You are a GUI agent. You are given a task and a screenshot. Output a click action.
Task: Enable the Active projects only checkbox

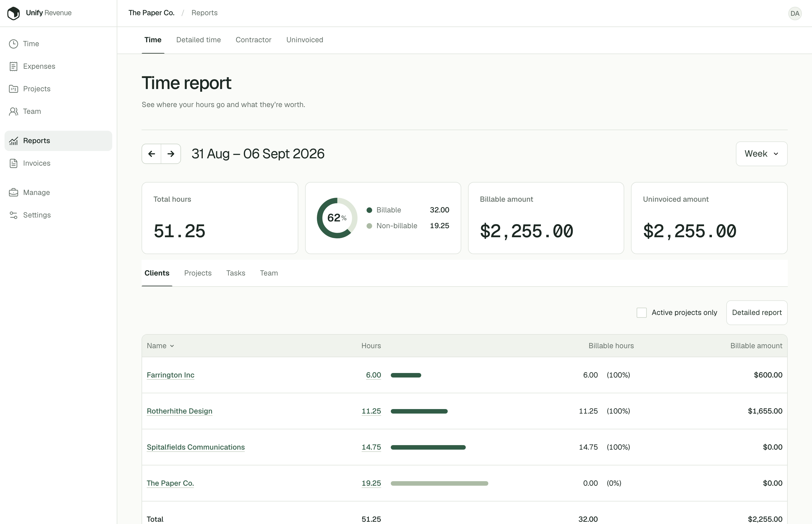coord(641,312)
